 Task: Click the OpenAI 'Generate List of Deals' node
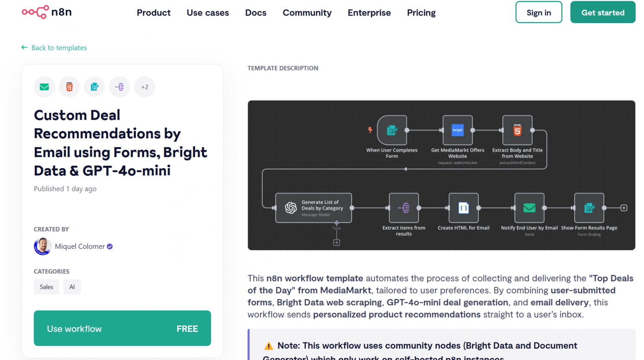click(x=314, y=208)
